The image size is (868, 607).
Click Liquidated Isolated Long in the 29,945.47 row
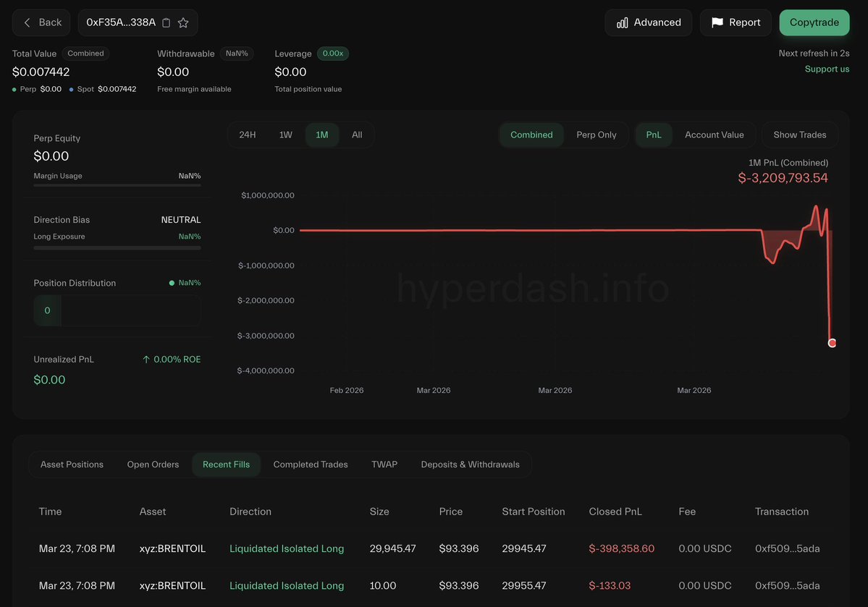(x=287, y=549)
